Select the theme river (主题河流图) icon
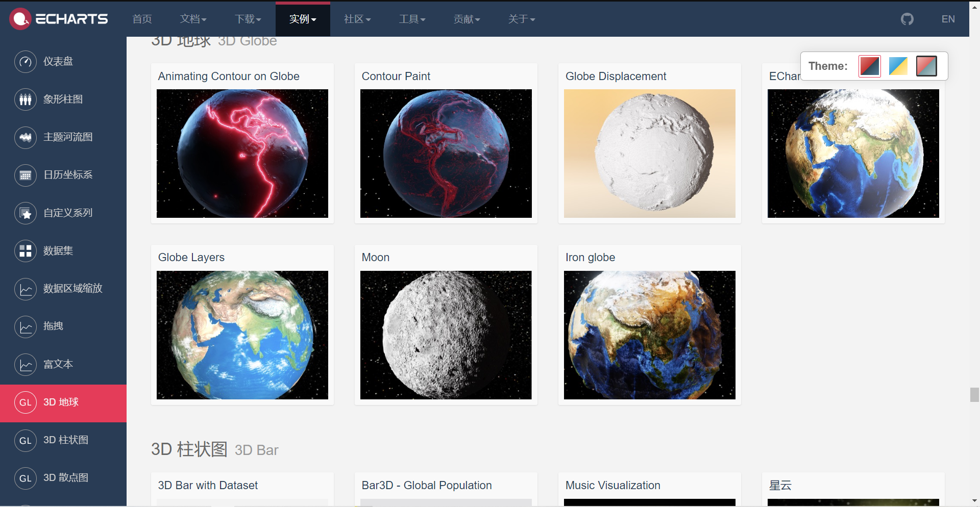 coord(26,137)
